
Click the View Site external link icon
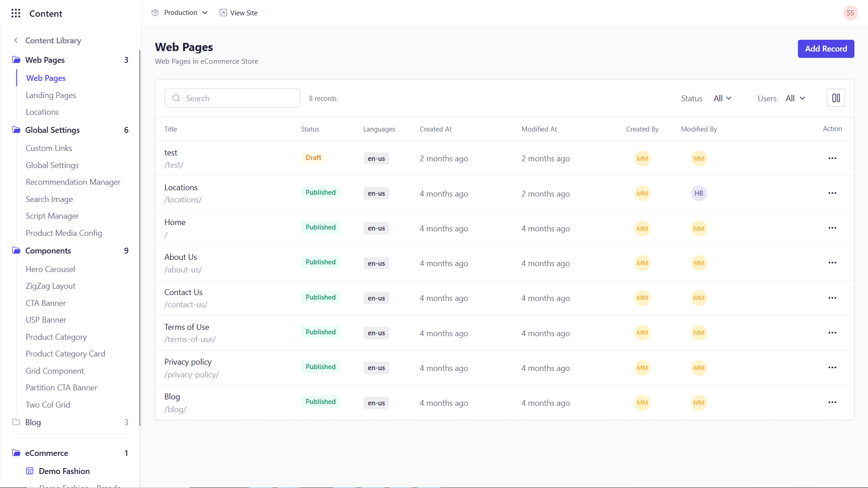[223, 13]
